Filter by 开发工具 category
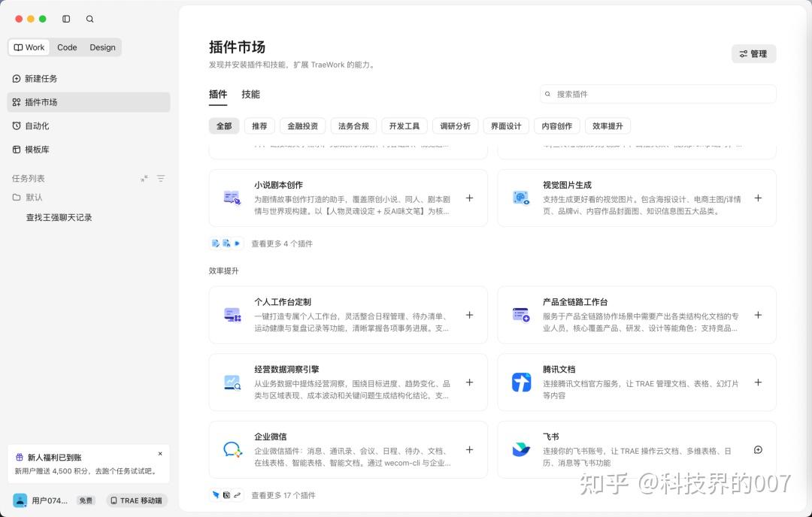Screen dimensions: 812x517 tap(404, 125)
